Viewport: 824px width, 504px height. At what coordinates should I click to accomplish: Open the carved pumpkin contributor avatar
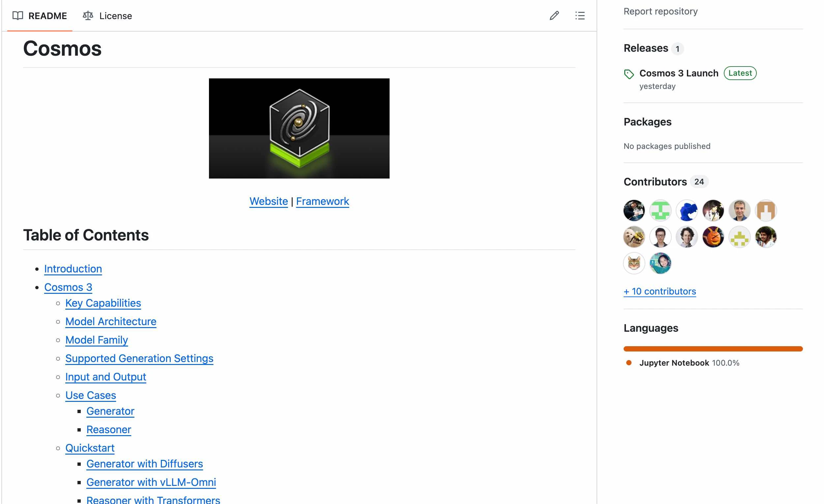point(713,237)
